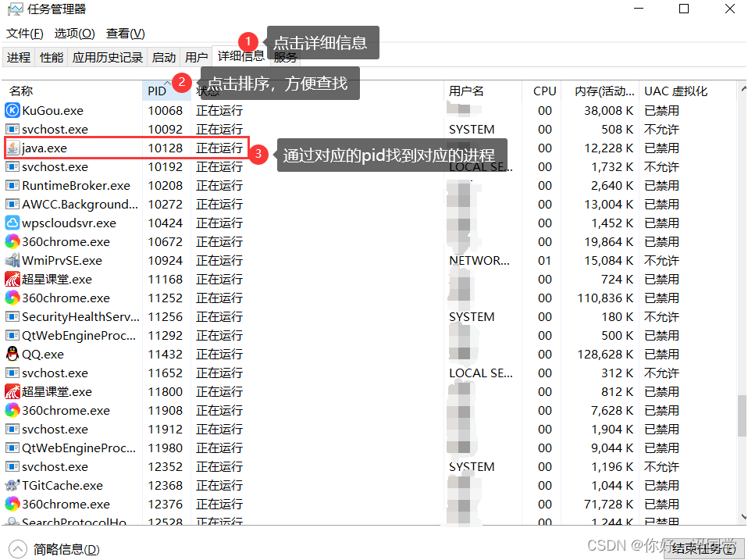Click icon of 超星课堂.exe PID 11168
Viewport: 748px width, 560px height.
(12, 280)
